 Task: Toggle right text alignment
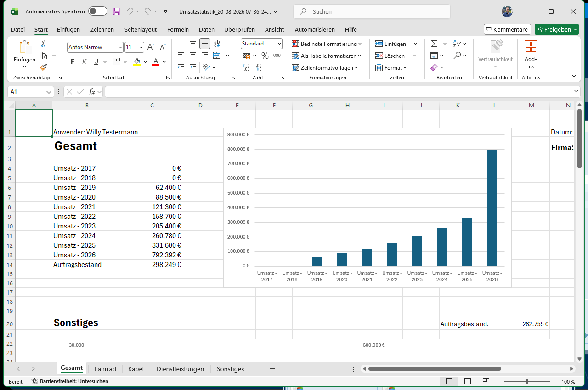[205, 56]
